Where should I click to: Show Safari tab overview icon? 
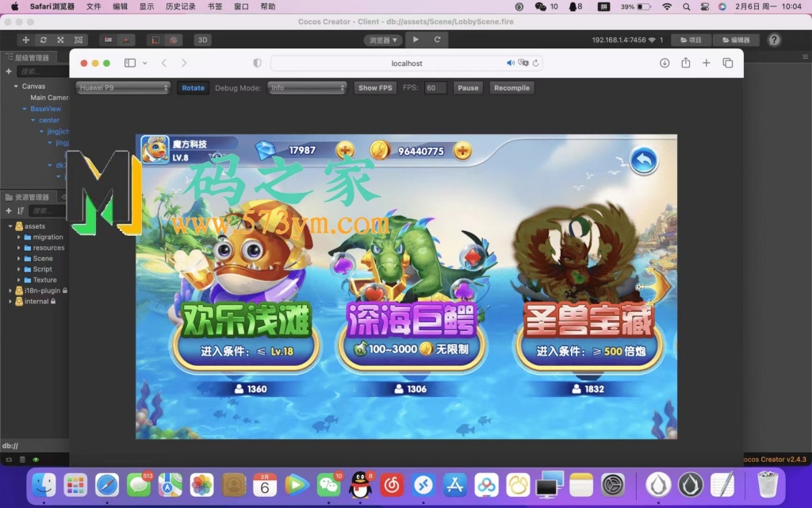point(728,63)
